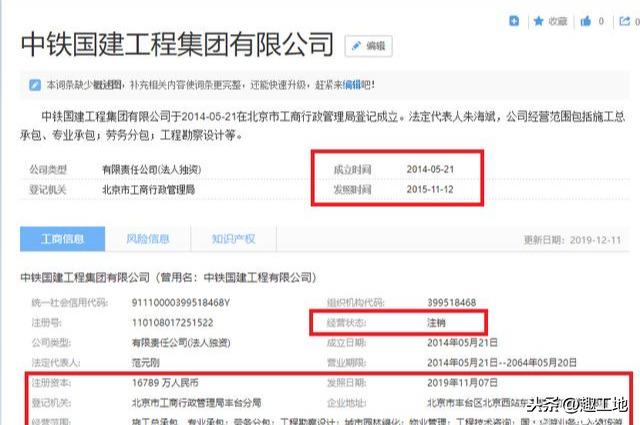Click the 经营状态 value 注销
Image resolution: width=640 pixels, height=425 pixels.
click(436, 323)
